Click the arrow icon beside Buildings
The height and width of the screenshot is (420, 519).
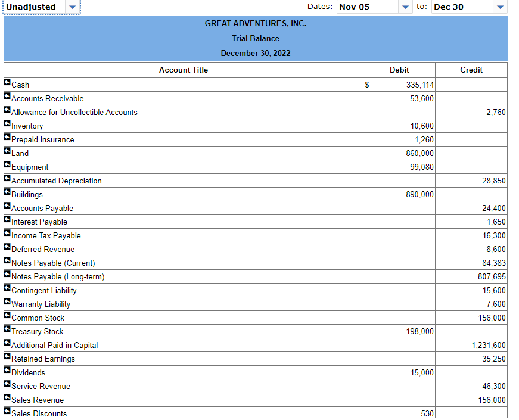tap(6, 192)
